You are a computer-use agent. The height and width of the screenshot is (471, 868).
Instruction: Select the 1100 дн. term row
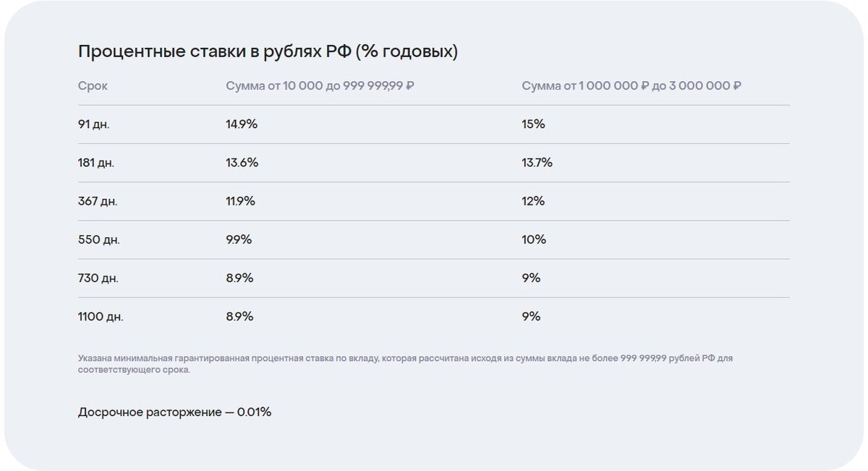(434, 316)
